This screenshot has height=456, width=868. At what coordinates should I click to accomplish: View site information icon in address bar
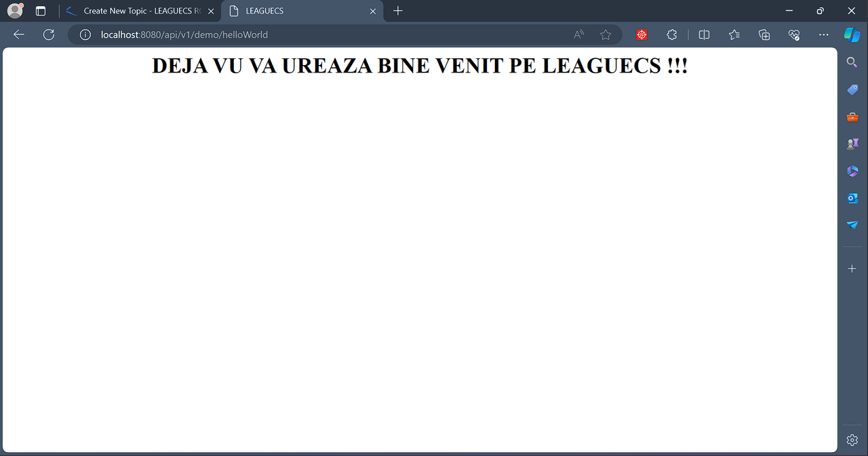[85, 35]
